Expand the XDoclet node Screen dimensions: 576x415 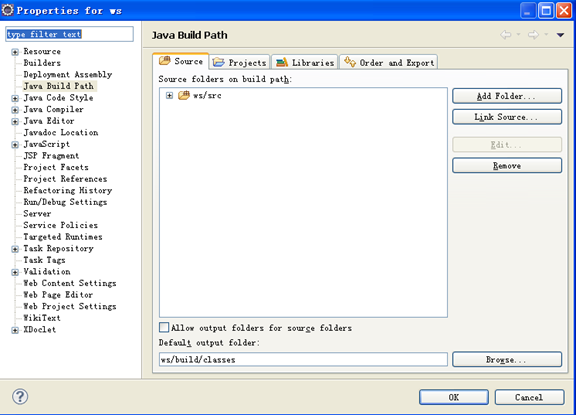point(15,330)
